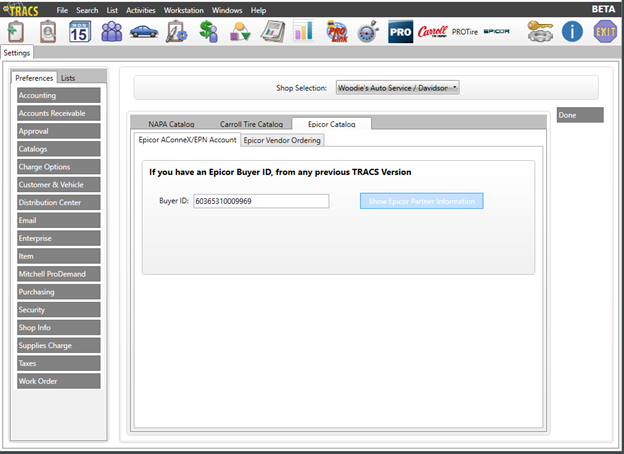Open the Carroll Tire icon
Viewport: 624px width, 454px height.
tap(433, 31)
